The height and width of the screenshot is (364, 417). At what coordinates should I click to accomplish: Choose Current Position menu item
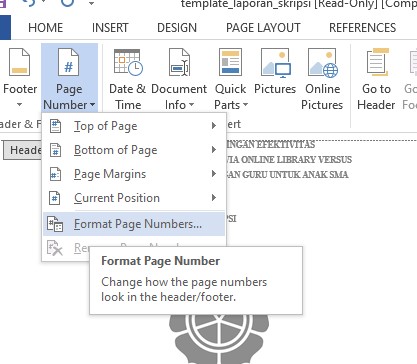pos(134,198)
